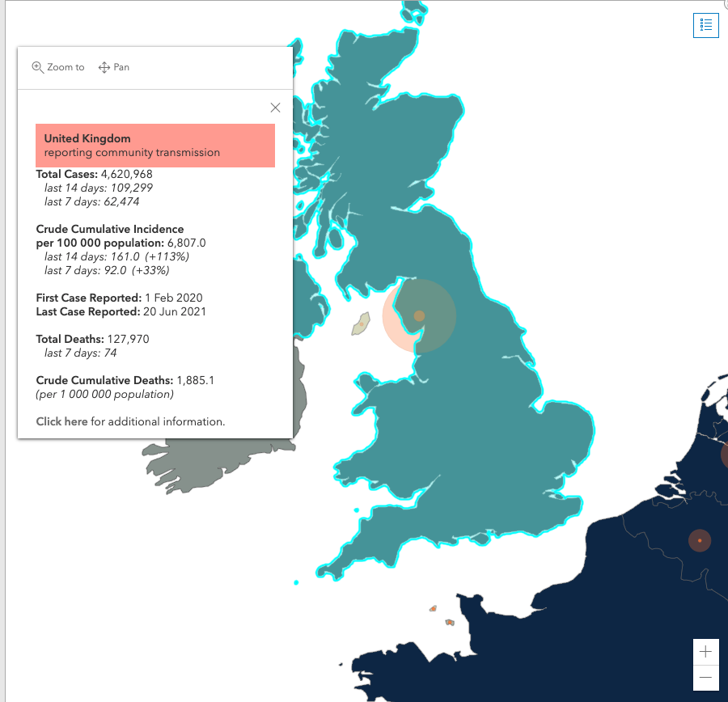Click the orange dot marker over Belgium

point(700,540)
